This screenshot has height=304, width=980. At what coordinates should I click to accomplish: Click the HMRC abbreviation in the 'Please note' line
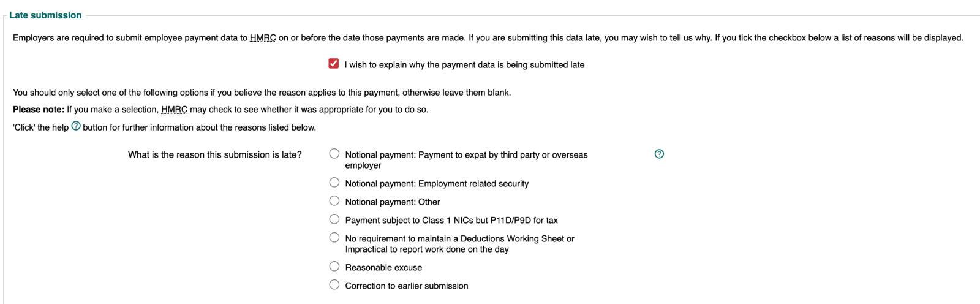click(174, 110)
